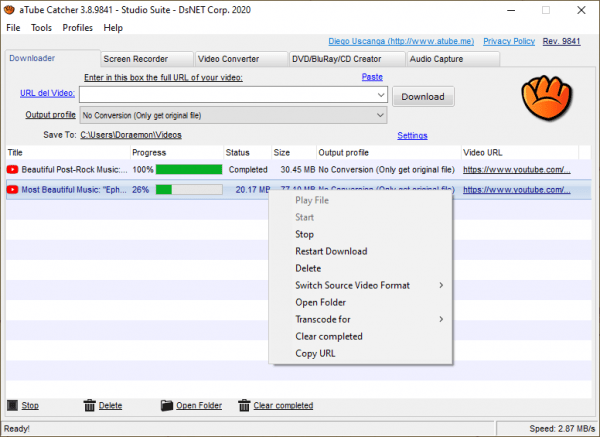600x437 pixels.
Task: Click the bottom Stop link
Action: pos(30,405)
